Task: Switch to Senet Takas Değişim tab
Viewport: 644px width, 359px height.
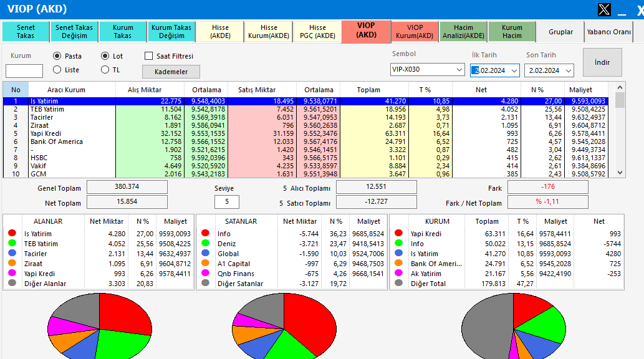Action: (x=74, y=32)
